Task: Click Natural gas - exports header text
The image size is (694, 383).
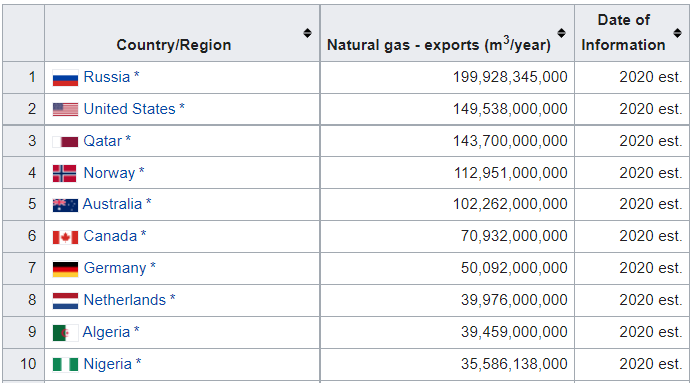Action: pos(439,45)
